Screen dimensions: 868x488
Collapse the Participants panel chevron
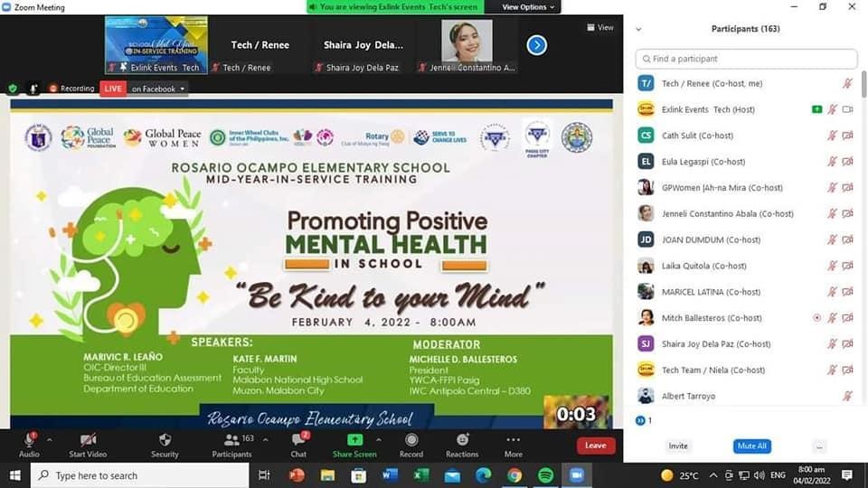tap(638, 29)
